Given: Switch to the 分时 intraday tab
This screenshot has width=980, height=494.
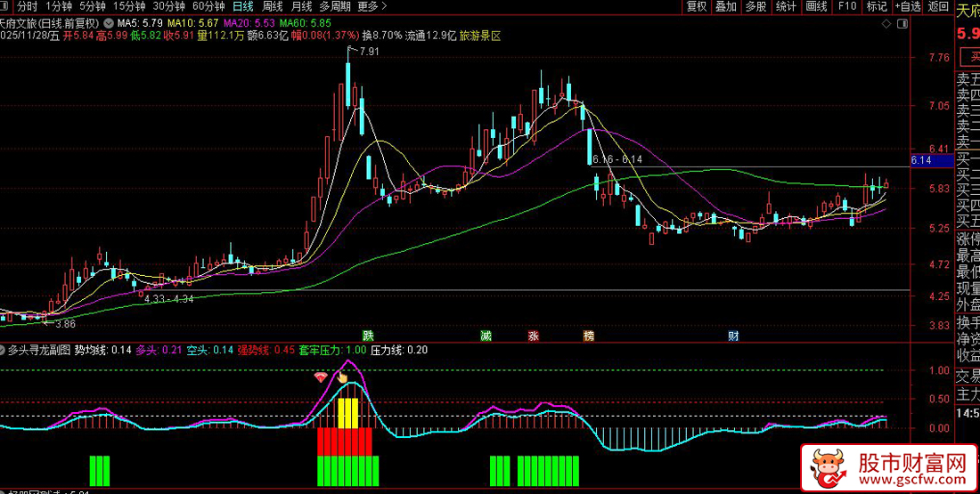Looking at the screenshot, I should pyautogui.click(x=28, y=6).
